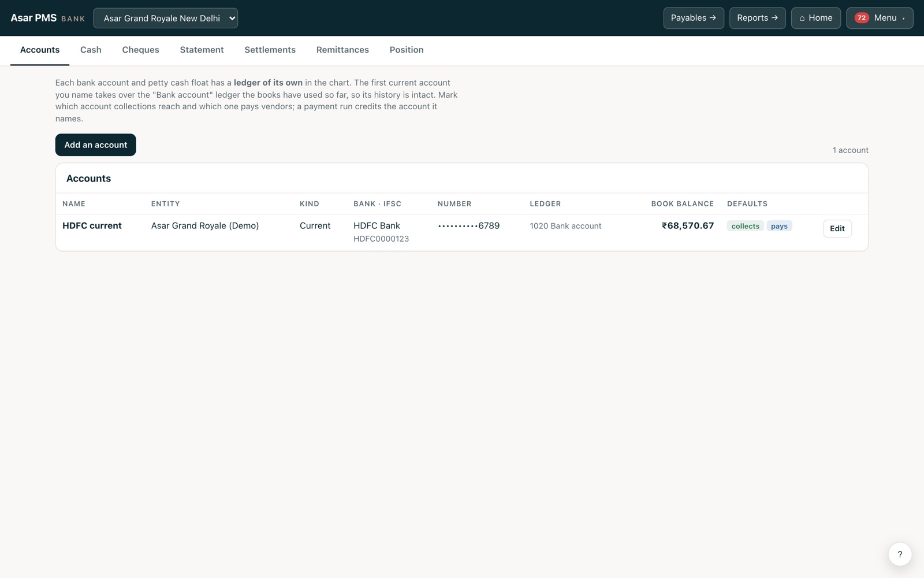The height and width of the screenshot is (578, 924).
Task: Switch to the Accounts tab
Action: click(40, 50)
